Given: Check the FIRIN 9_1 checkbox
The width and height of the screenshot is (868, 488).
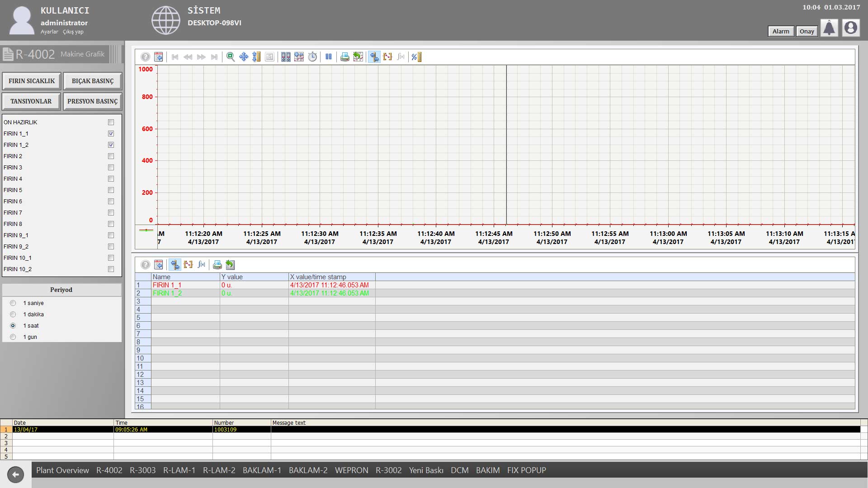Looking at the screenshot, I should click(111, 235).
